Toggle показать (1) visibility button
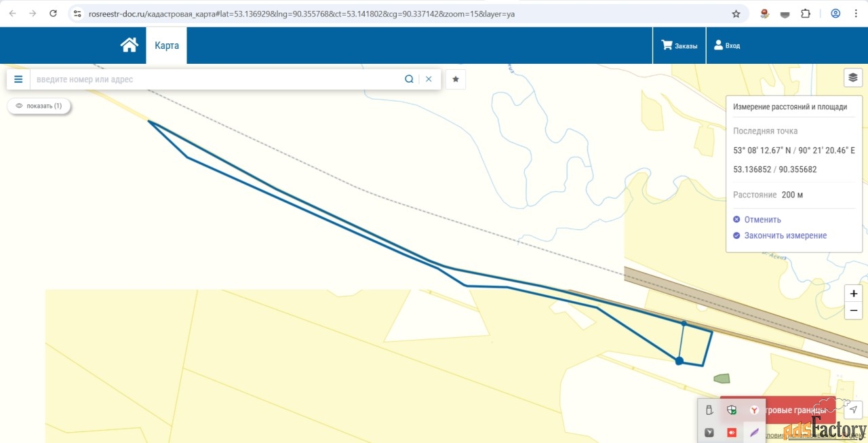Image resolution: width=868 pixels, height=443 pixels. [39, 106]
